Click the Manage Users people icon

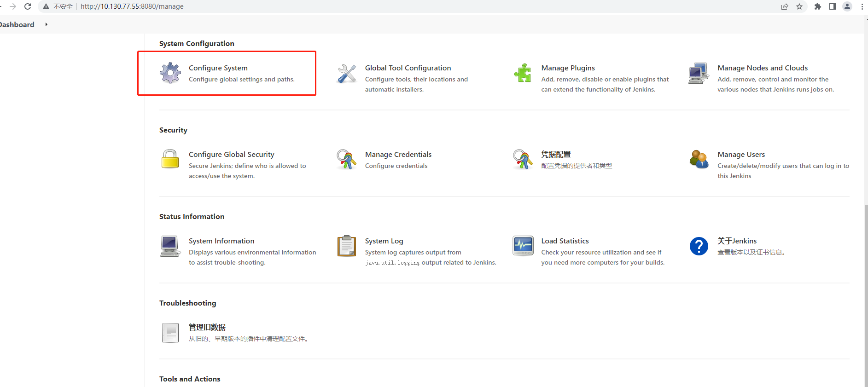pyautogui.click(x=699, y=159)
